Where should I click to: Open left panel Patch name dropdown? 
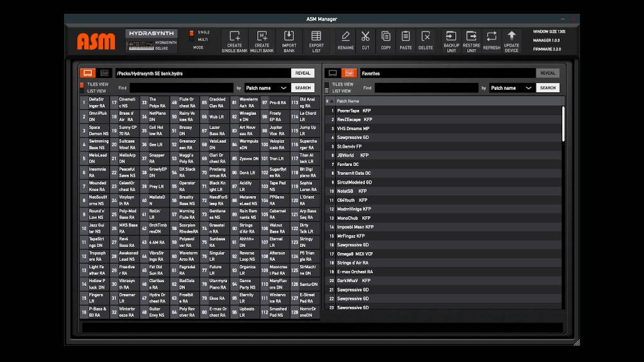coord(266,88)
